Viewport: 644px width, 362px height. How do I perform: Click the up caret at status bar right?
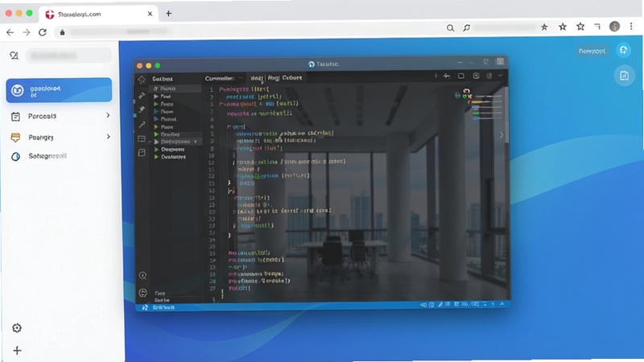point(502,304)
